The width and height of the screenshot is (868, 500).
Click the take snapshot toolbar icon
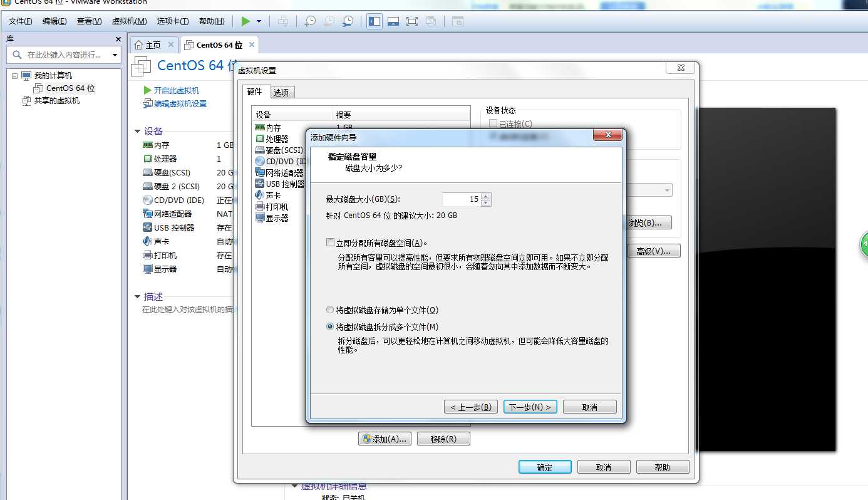[310, 21]
